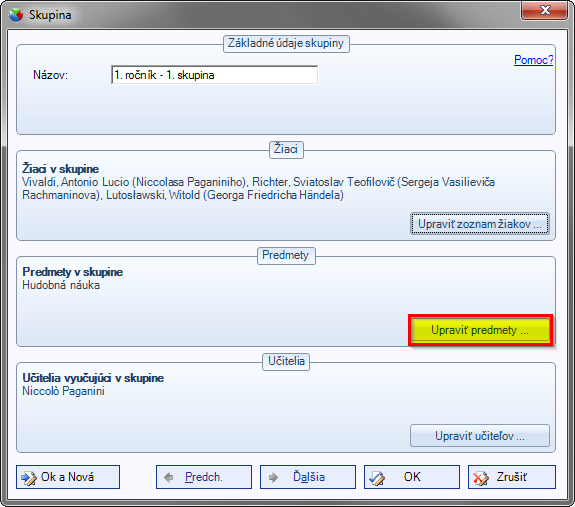Click the left arrow icon beside Predch.
This screenshot has height=507, width=575.
coord(169,477)
